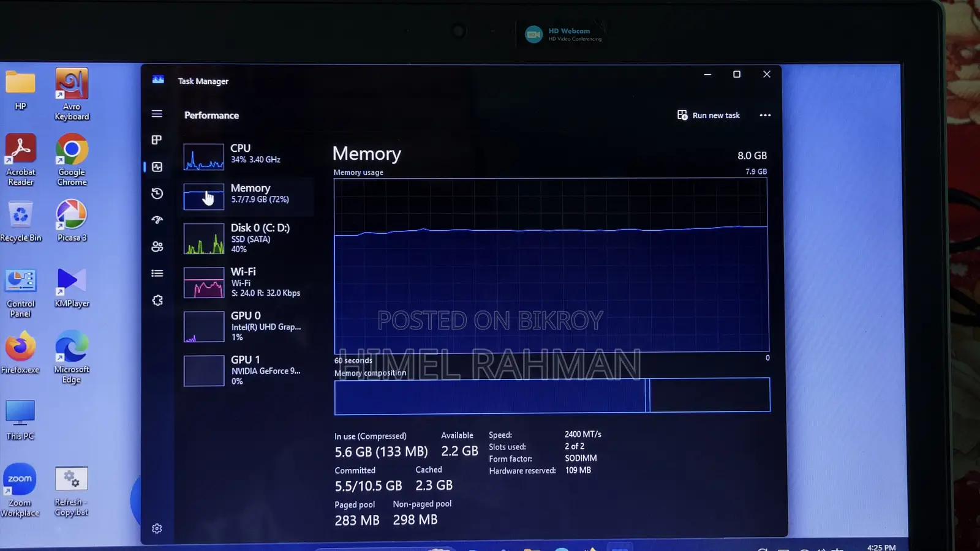
Task: Click the Memory composition bar
Action: [x=552, y=395]
